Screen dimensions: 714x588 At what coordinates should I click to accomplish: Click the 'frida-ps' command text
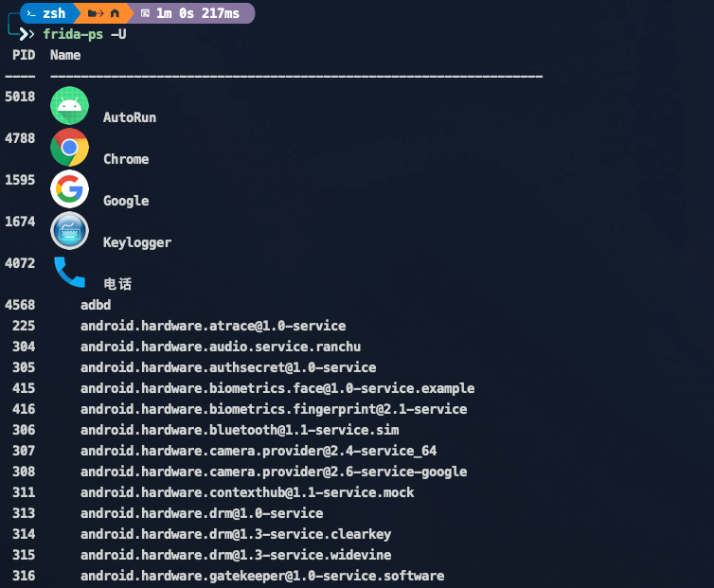tap(73, 34)
